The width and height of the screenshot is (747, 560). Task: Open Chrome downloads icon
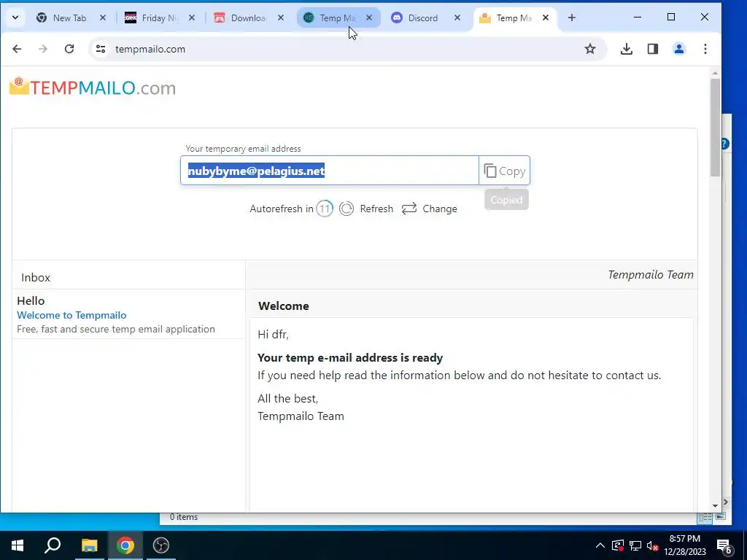[627, 49]
